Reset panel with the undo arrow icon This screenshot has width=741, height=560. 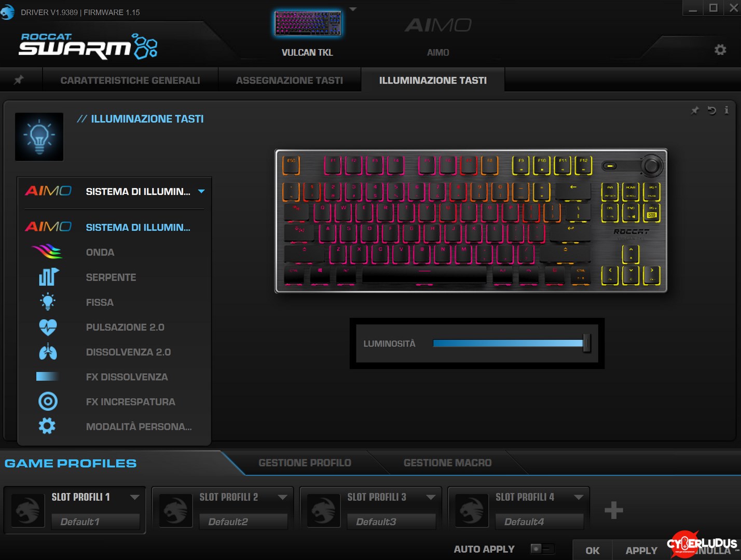point(711,110)
